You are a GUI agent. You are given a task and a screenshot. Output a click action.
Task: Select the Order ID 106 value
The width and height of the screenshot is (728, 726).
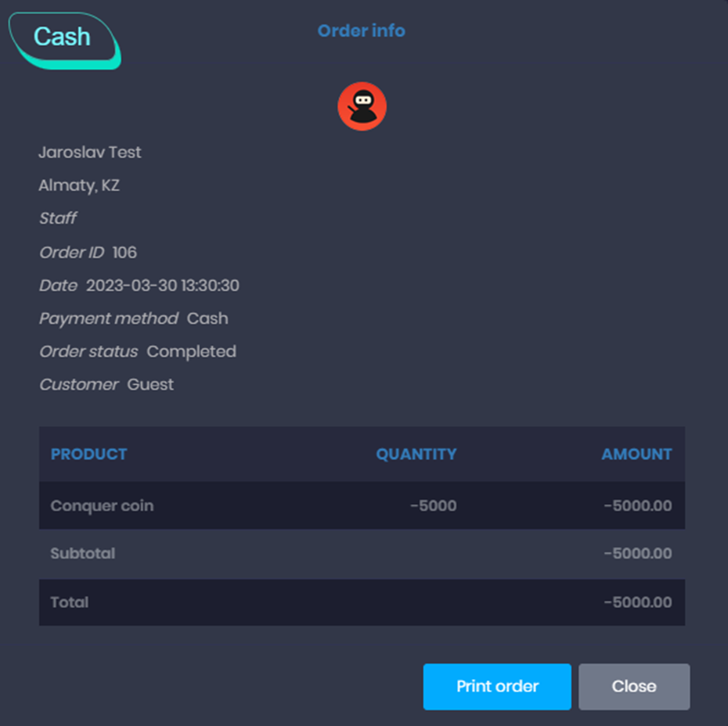pyautogui.click(x=128, y=252)
